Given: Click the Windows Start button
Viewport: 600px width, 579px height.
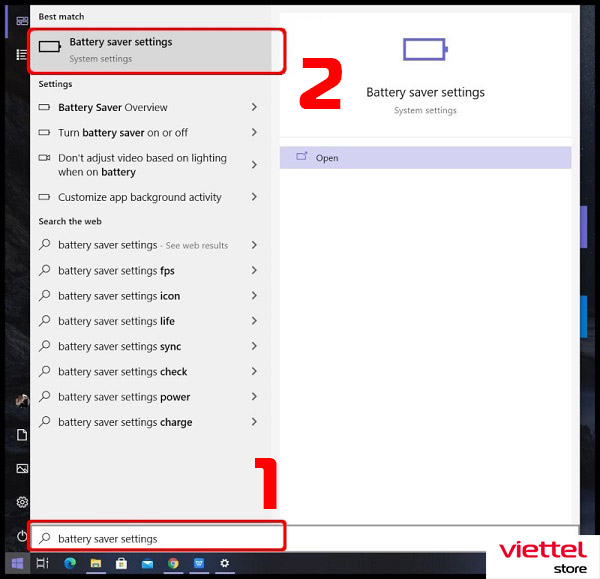Looking at the screenshot, I should coord(17,563).
